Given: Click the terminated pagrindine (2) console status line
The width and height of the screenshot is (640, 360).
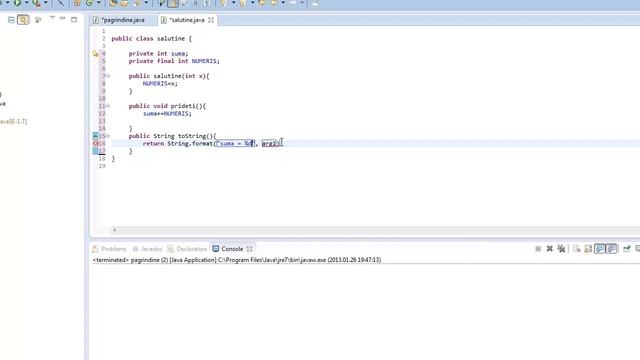Looking at the screenshot, I should (x=237, y=260).
